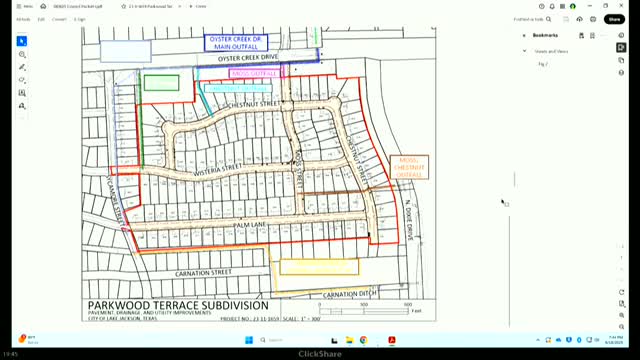The image size is (640, 360).
Task: Save the document with the save icon
Action: [x=566, y=19]
